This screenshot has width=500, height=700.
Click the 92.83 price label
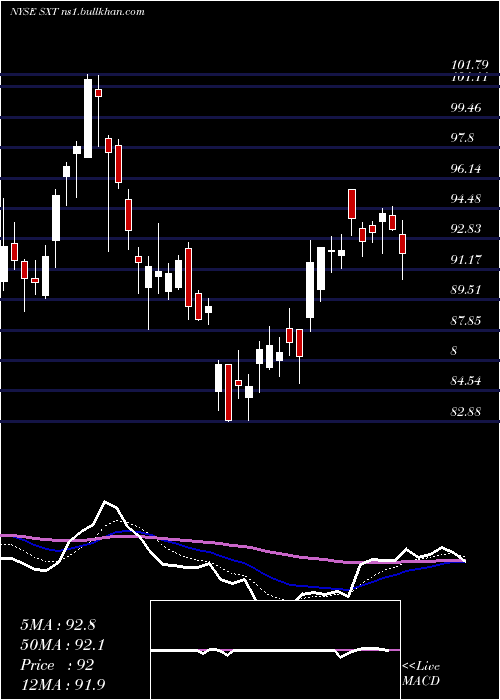[466, 229]
